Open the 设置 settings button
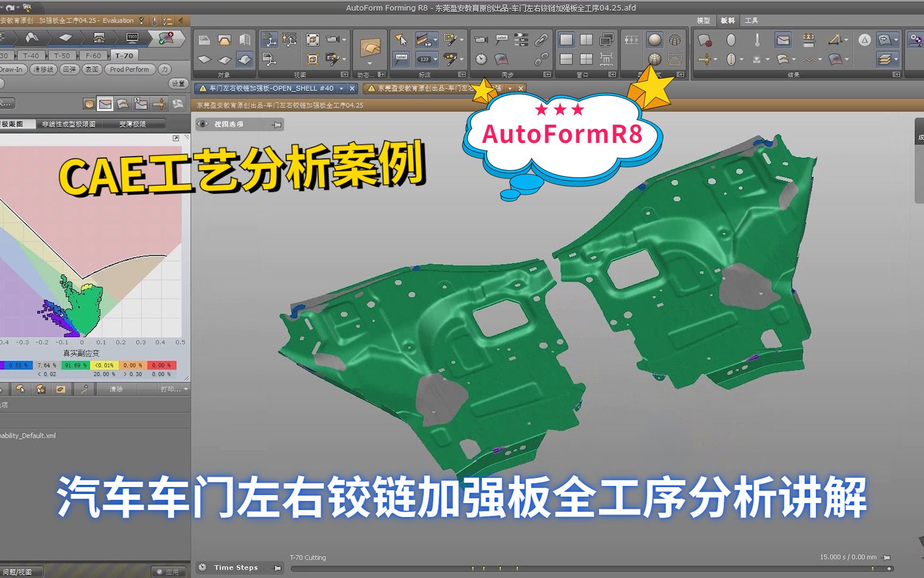 point(178,83)
